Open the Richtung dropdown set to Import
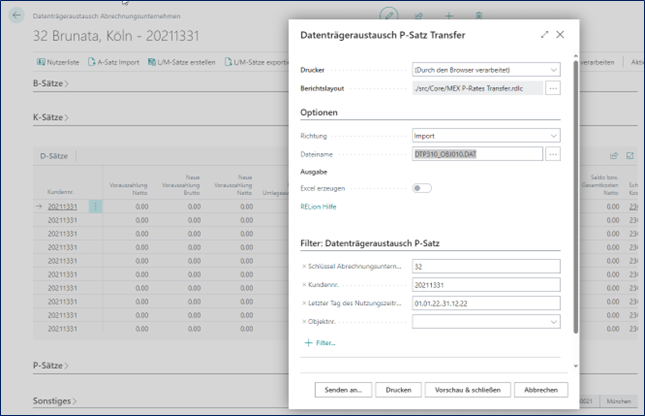The width and height of the screenshot is (645, 416). [x=486, y=135]
